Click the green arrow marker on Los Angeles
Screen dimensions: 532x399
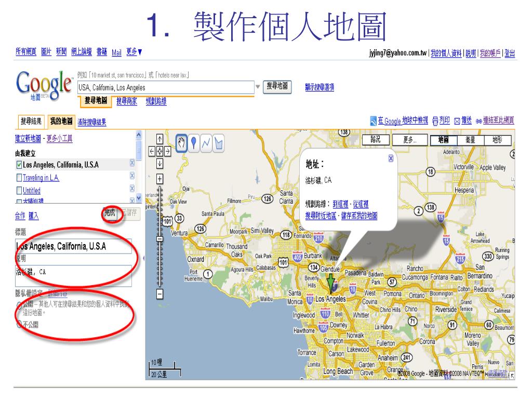point(331,283)
